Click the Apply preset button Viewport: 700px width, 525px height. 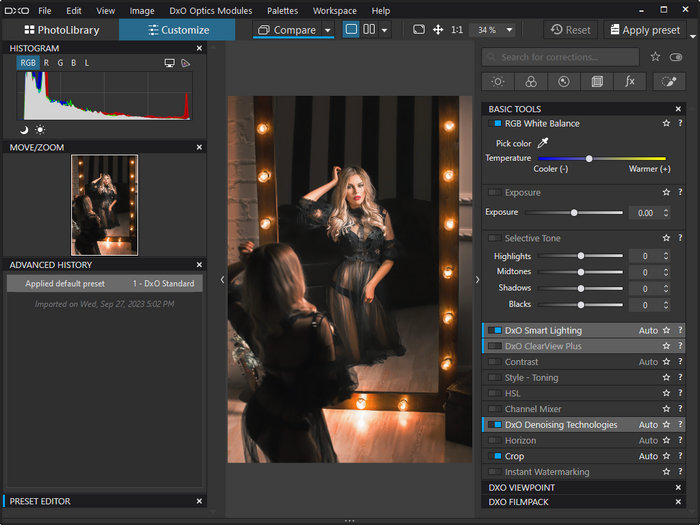(643, 30)
